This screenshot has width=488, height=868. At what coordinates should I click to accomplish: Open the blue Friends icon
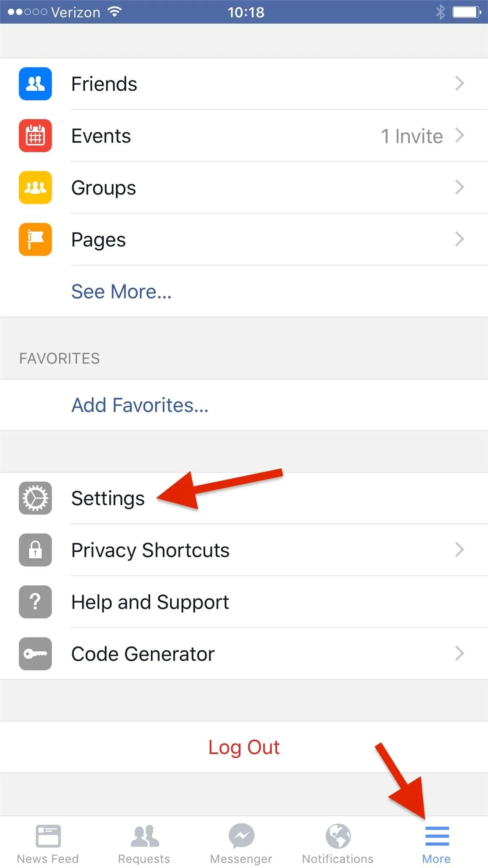click(35, 83)
